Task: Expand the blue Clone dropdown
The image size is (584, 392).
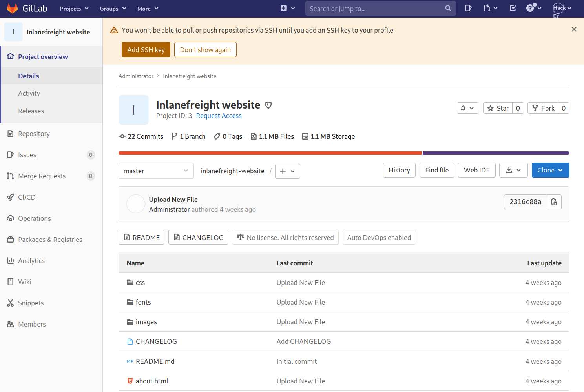Action: (x=550, y=170)
